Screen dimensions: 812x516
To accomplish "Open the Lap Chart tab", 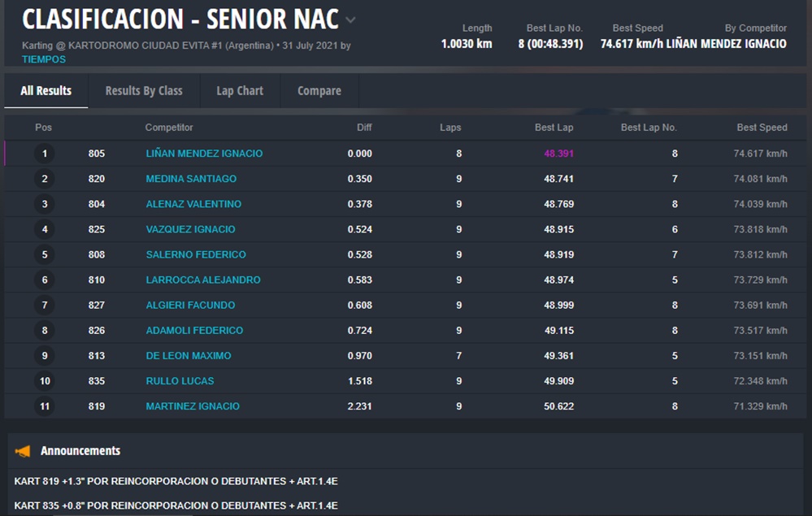I will point(240,91).
